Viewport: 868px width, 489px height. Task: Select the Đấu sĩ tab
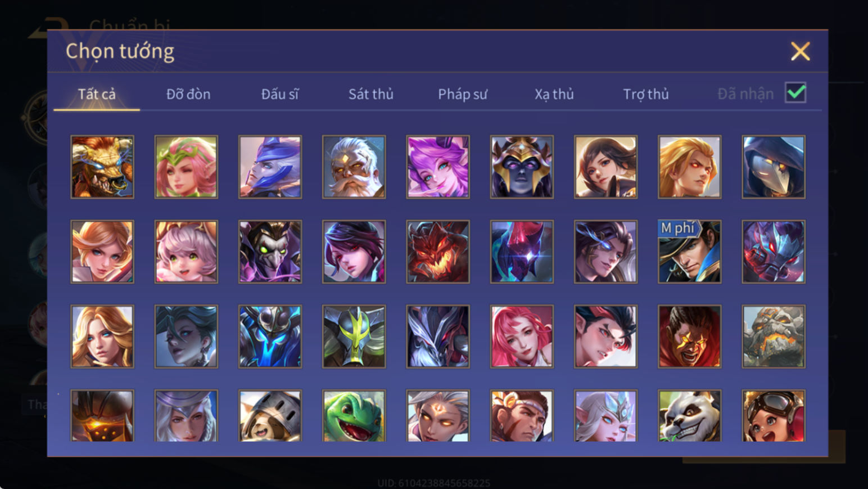280,94
